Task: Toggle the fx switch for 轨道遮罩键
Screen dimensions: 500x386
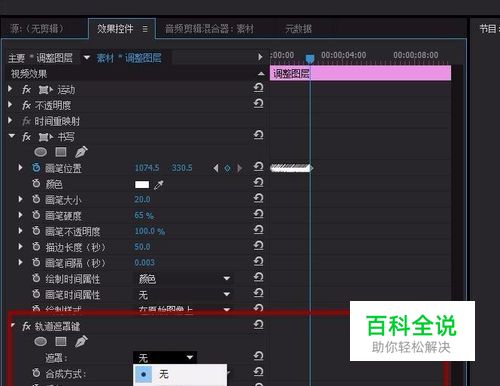Action: pos(26,326)
